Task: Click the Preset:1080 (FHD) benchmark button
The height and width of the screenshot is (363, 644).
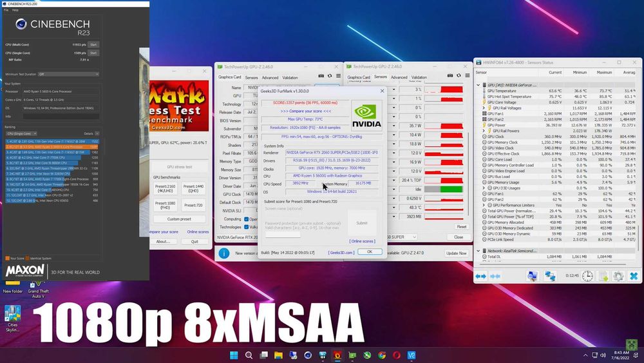Action: (x=165, y=205)
